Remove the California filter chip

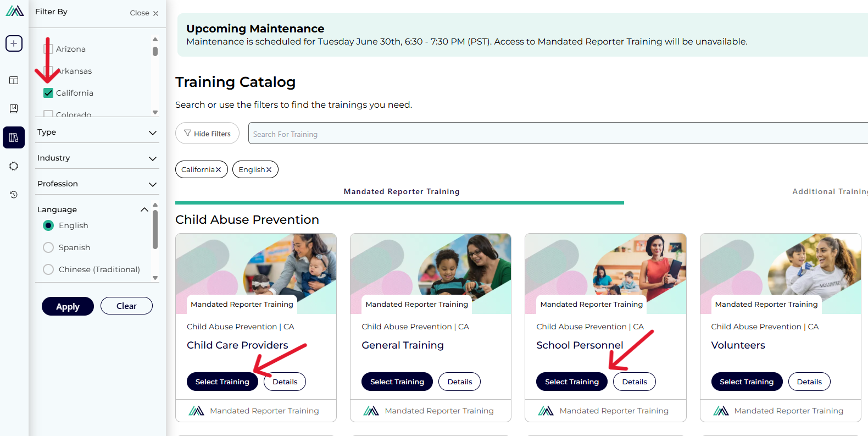point(218,169)
